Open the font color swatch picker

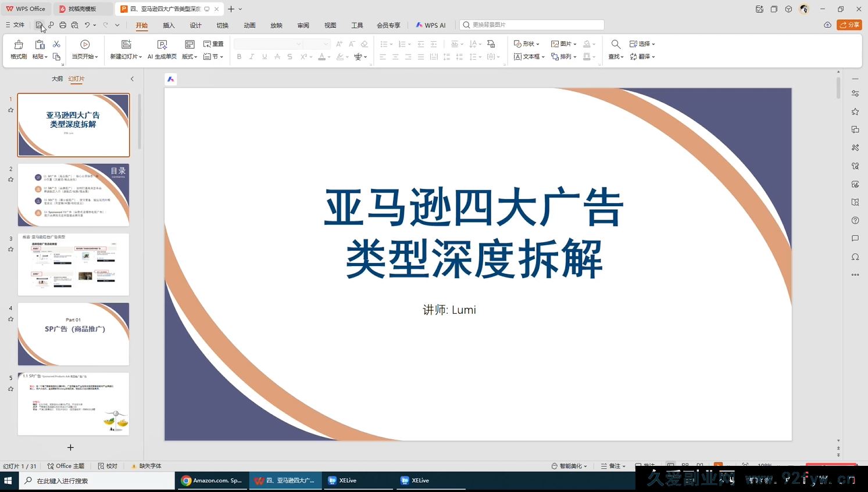point(329,56)
